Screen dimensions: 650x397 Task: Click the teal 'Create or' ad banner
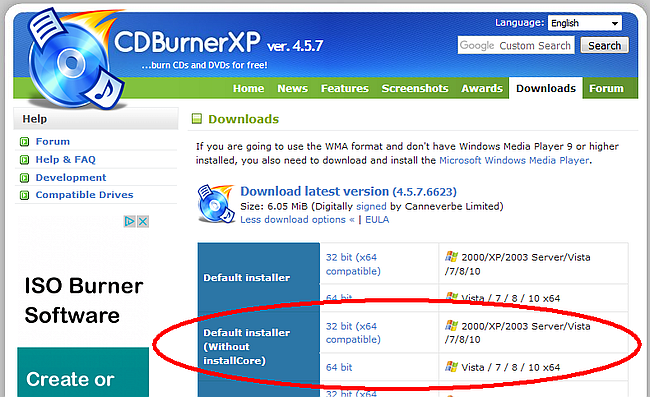(x=83, y=372)
